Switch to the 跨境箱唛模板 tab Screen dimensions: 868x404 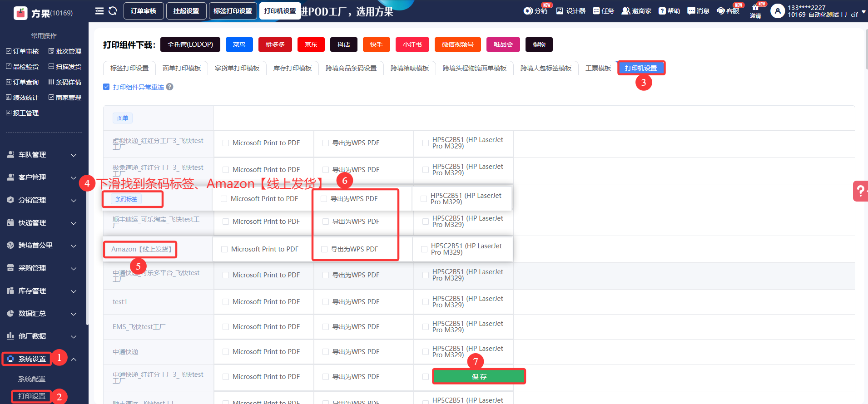coord(410,68)
